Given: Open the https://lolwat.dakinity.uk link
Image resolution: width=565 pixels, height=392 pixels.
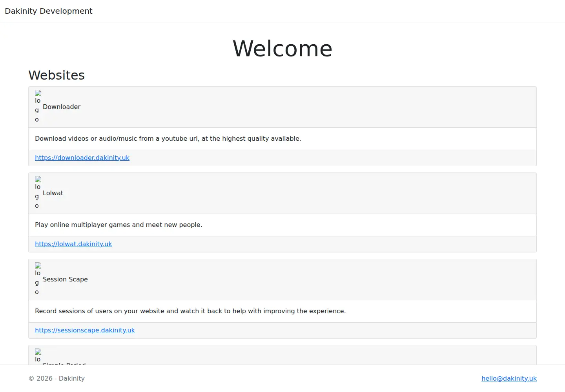Looking at the screenshot, I should point(73,244).
